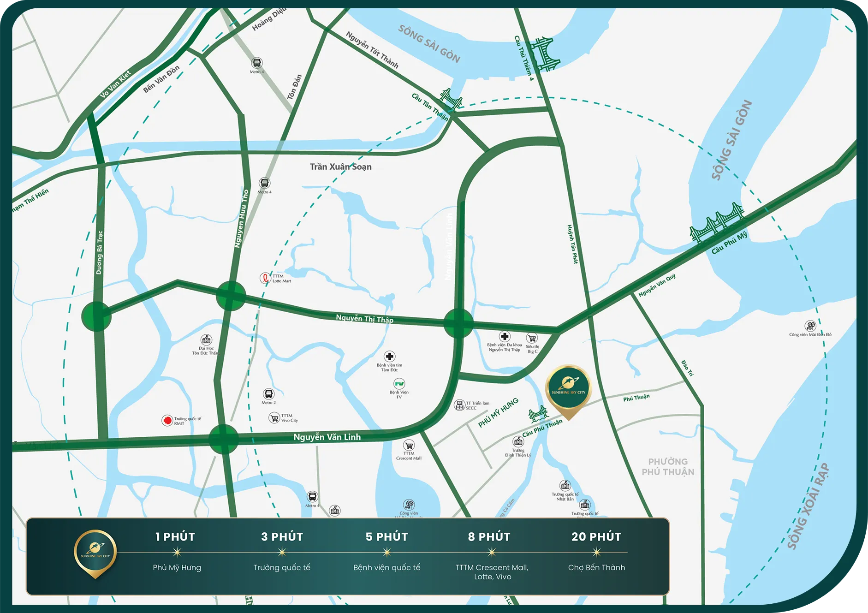Click the Phường Phú Thuận district label
This screenshot has height=613, width=868.
point(668,466)
